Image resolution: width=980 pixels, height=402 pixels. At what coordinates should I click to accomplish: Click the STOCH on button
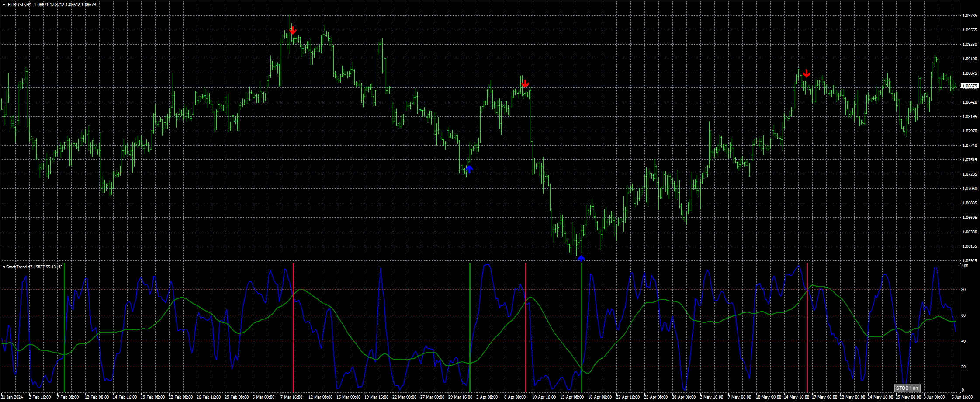[x=907, y=388]
